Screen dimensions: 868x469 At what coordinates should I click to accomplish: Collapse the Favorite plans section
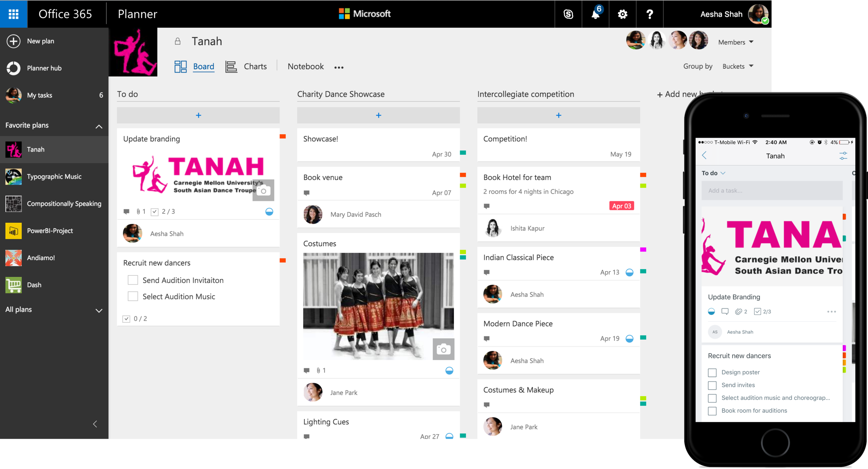[99, 126]
